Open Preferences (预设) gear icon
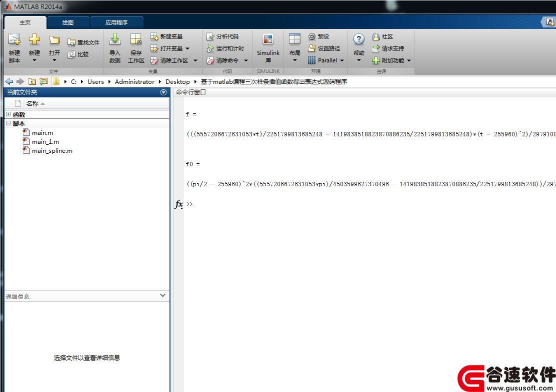Screen dimensions: 556x392 coord(311,36)
